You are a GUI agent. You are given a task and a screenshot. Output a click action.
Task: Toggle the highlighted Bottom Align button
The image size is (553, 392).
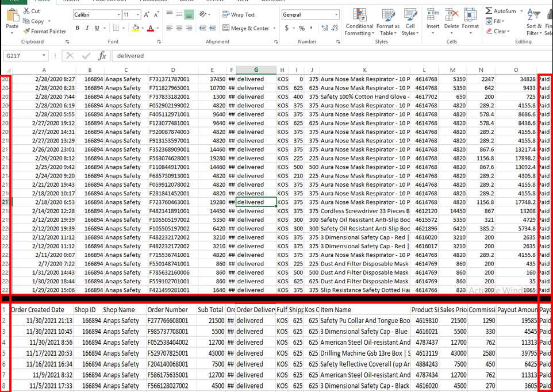coord(189,14)
